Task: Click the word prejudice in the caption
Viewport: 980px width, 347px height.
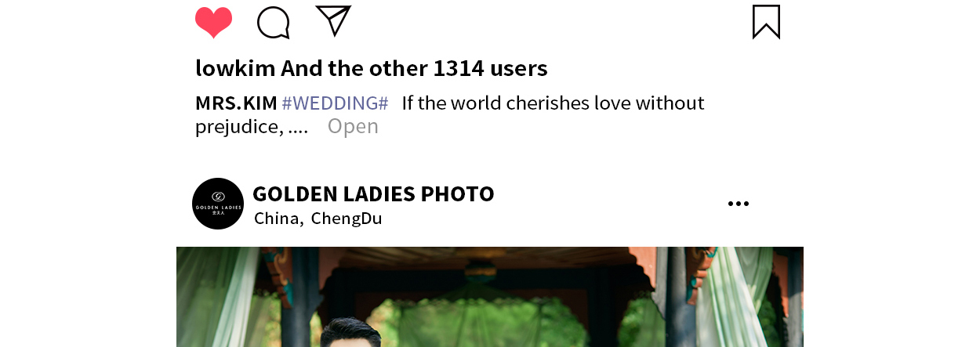Action: tap(239, 127)
